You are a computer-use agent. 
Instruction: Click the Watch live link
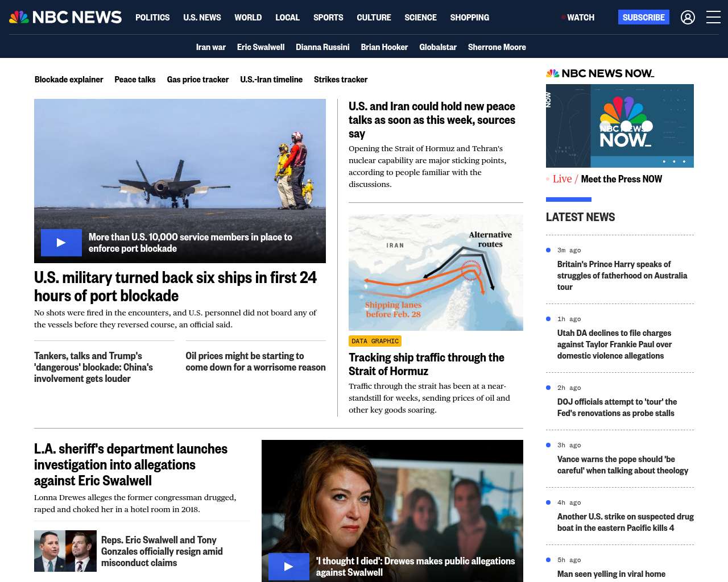pyautogui.click(x=578, y=18)
